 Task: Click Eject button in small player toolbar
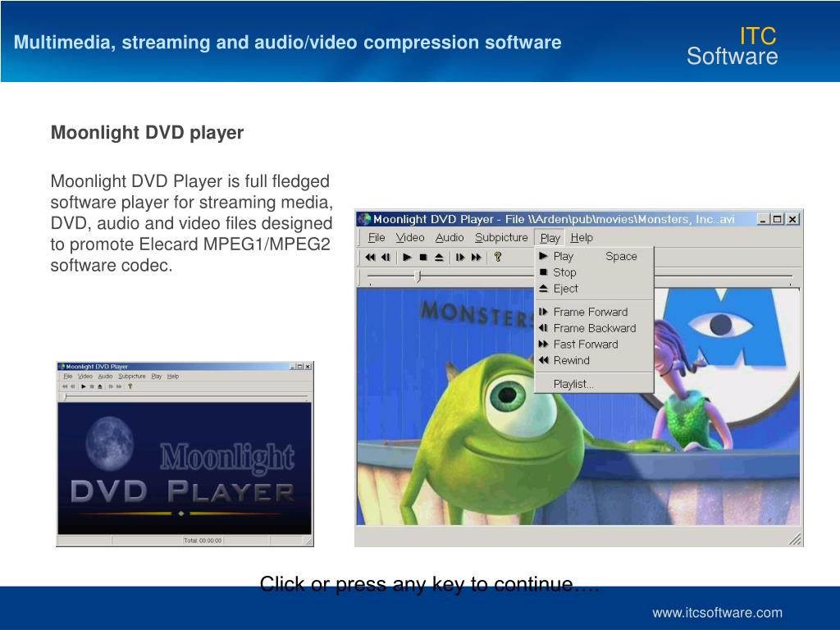[99, 386]
